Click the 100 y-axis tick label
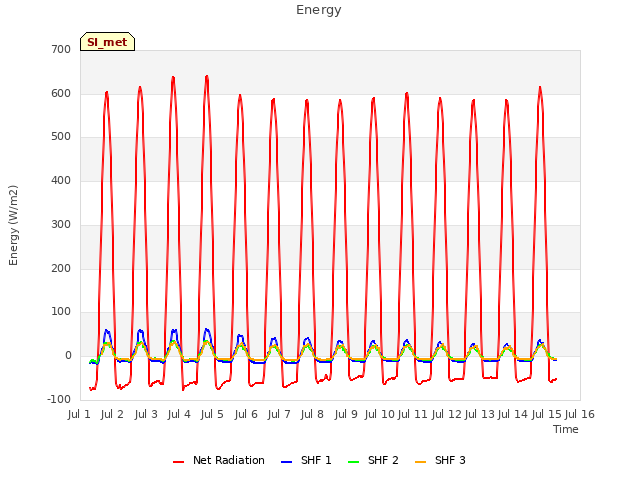Screen dimensions: 640x480 tap(61, 312)
